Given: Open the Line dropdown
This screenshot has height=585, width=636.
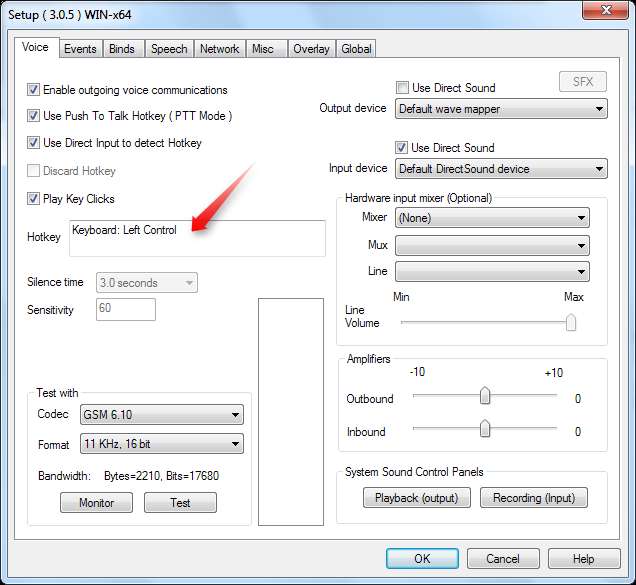Looking at the screenshot, I should tap(492, 272).
